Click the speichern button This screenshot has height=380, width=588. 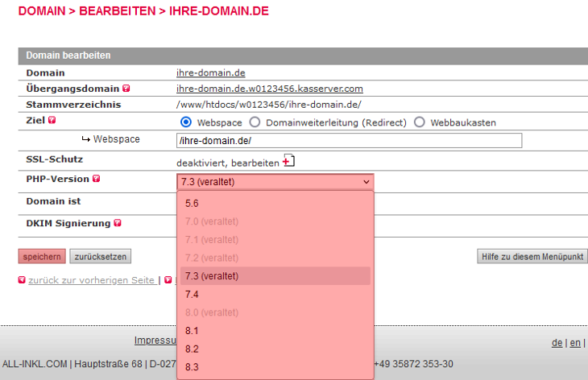tap(42, 257)
